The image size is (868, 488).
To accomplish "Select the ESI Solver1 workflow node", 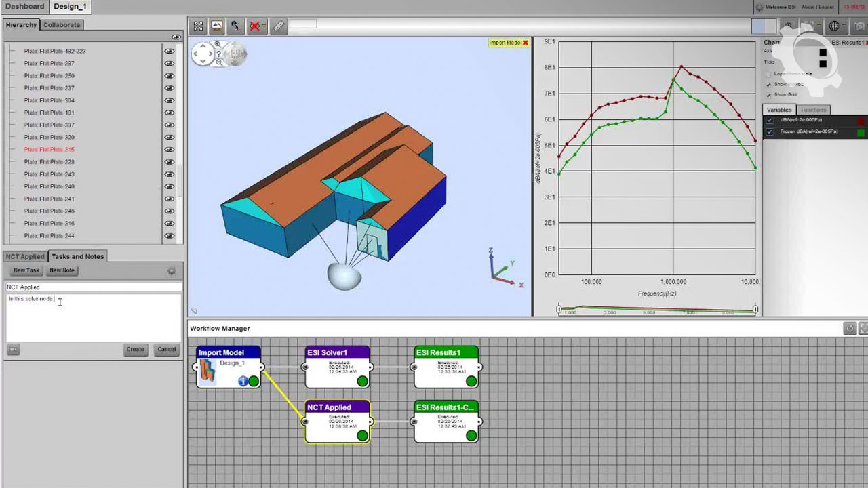I will (337, 367).
